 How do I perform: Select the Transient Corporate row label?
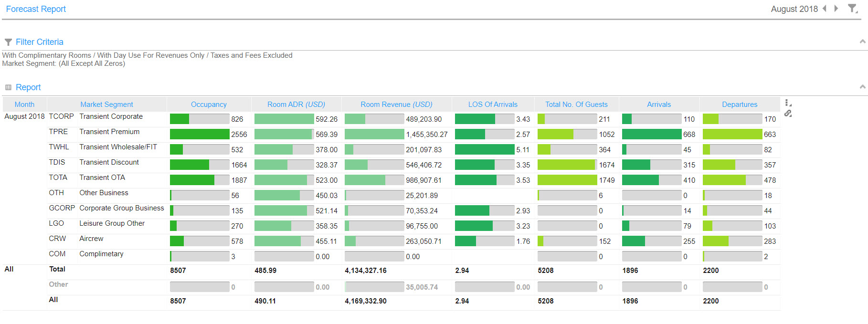pos(111,116)
